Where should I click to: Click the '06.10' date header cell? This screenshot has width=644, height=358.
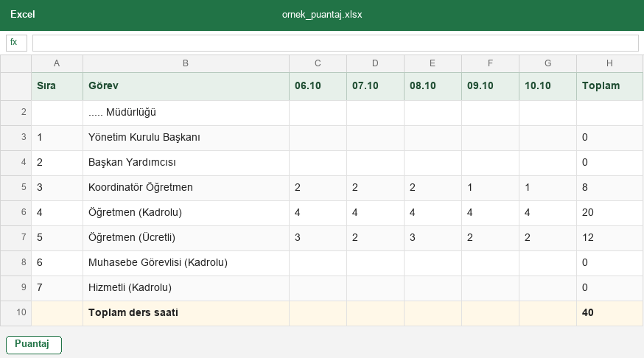318,87
